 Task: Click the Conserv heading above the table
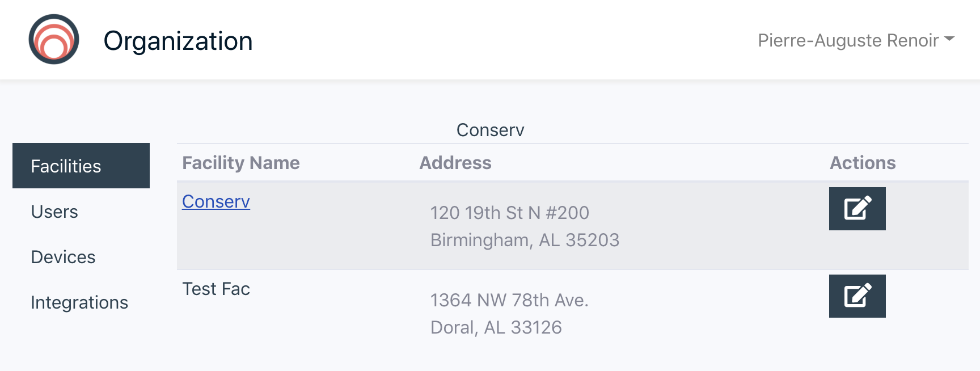click(491, 130)
